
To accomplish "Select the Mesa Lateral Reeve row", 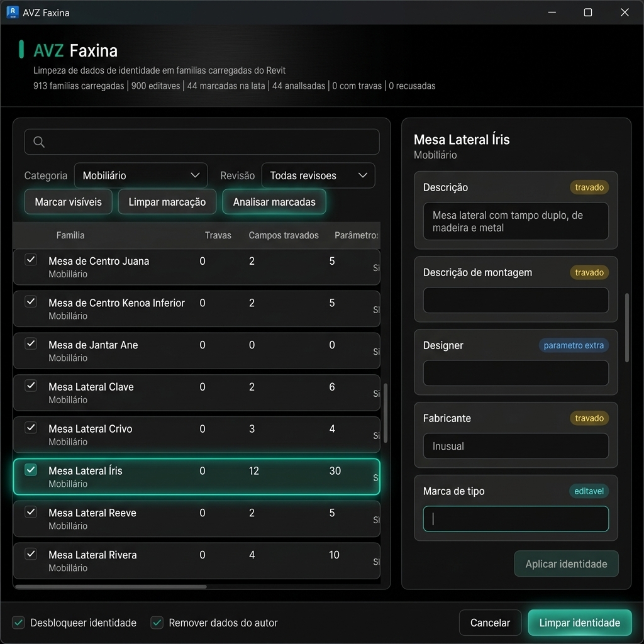I will (x=197, y=519).
